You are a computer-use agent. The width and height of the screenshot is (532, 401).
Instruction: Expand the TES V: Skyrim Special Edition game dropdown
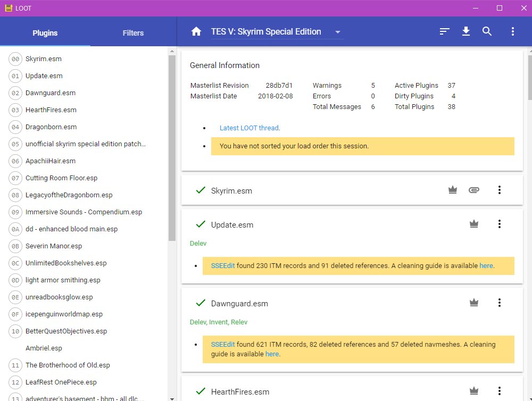pos(337,32)
